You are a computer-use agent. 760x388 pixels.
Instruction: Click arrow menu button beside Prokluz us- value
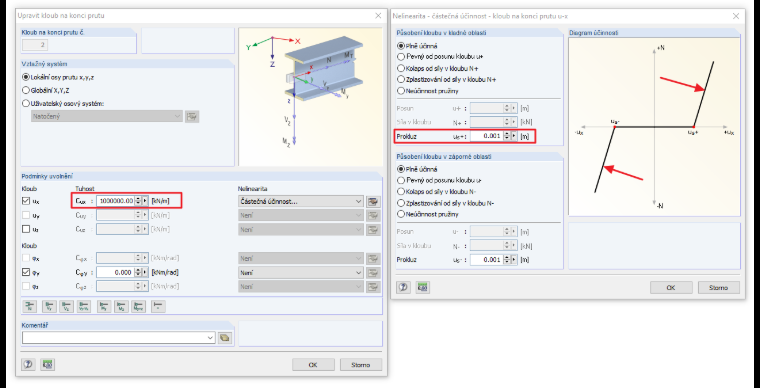click(x=514, y=260)
